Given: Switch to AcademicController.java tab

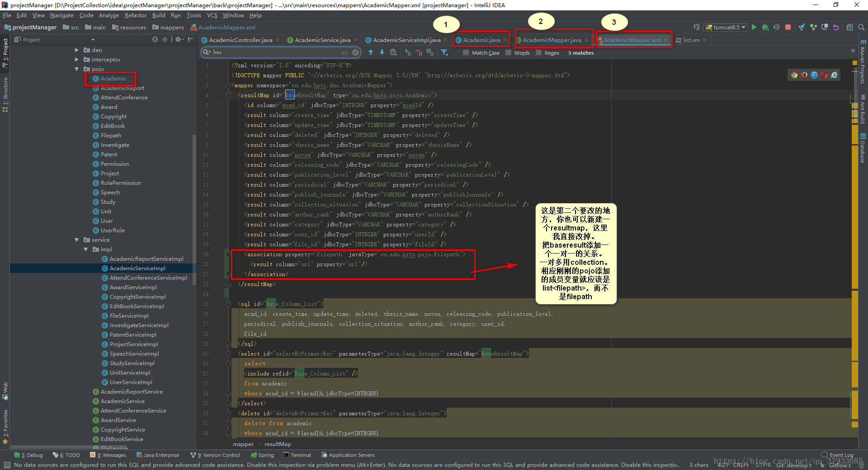Looking at the screenshot, I should pyautogui.click(x=241, y=40).
